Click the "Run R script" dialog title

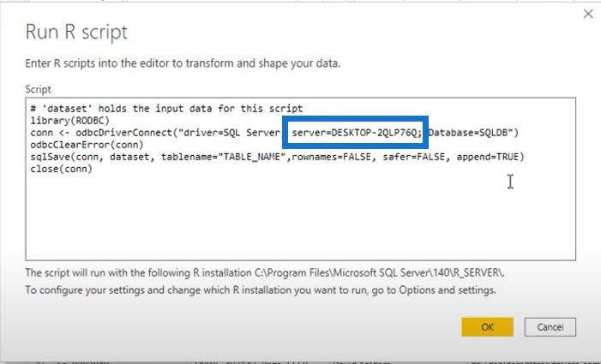[x=75, y=33]
